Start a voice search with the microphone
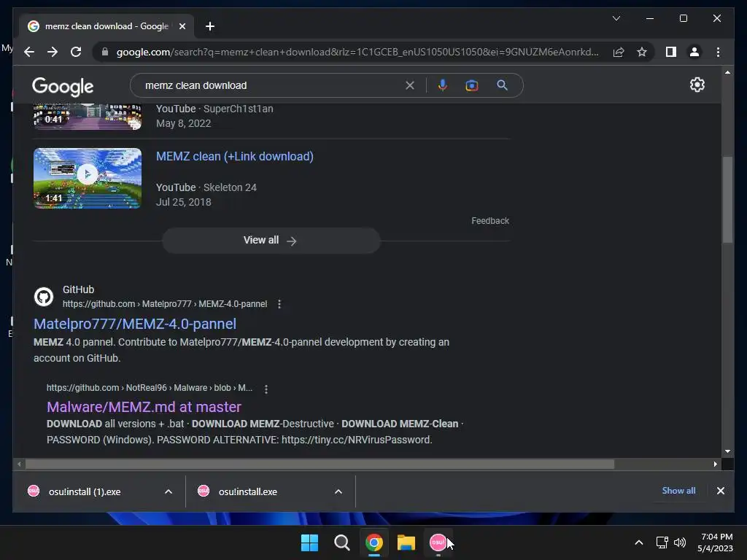Viewport: 747px width, 560px height. pos(443,85)
